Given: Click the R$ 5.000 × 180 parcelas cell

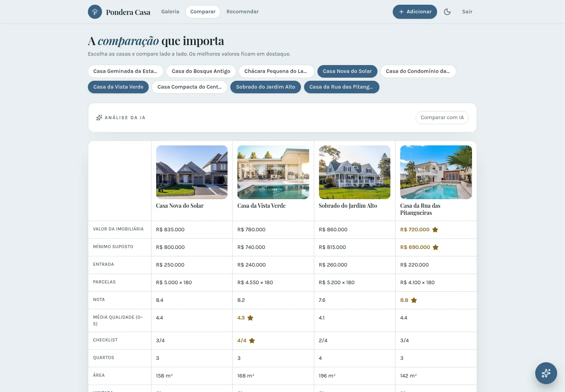Looking at the screenshot, I should coord(192,283).
